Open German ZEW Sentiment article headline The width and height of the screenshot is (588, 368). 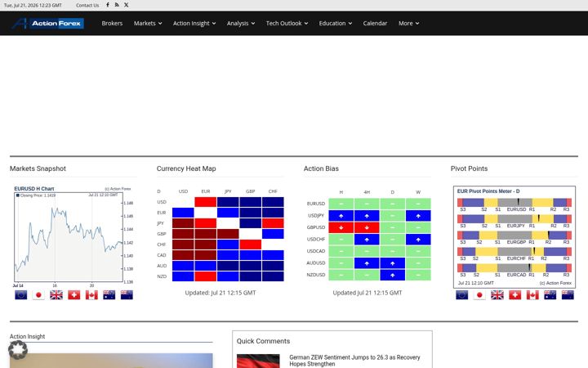coord(354,361)
